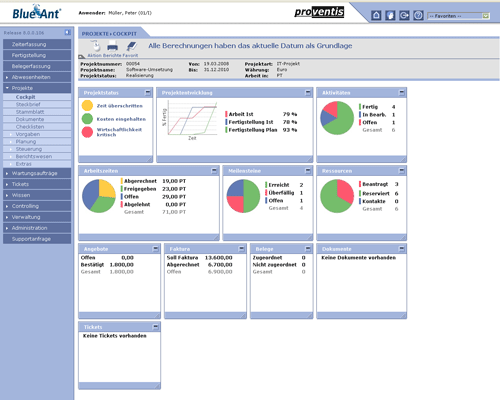This screenshot has width=500, height=400.
Task: Click the Wirtschaftlichkeit kritisch link
Action: click(119, 132)
